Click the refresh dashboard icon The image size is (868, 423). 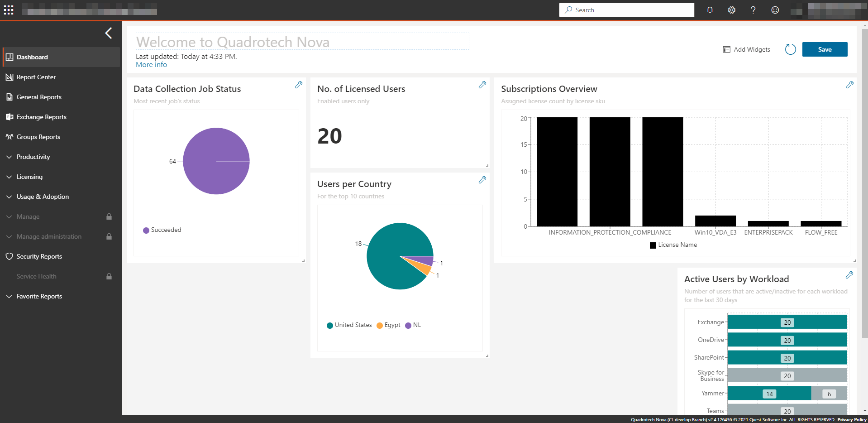pos(790,49)
